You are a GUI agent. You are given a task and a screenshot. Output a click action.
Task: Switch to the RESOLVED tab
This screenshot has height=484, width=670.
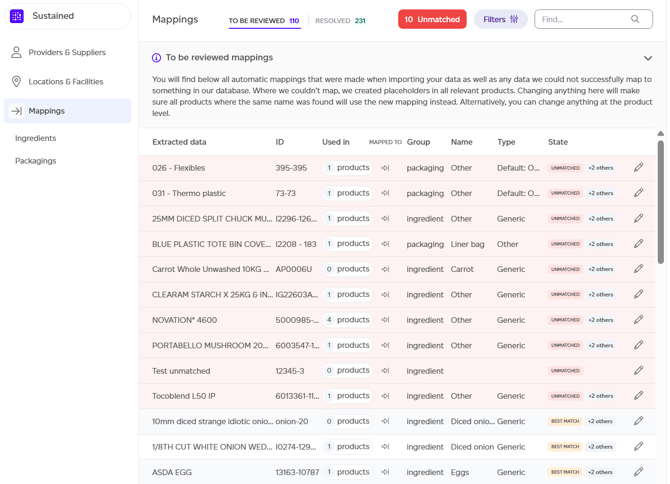tap(340, 21)
